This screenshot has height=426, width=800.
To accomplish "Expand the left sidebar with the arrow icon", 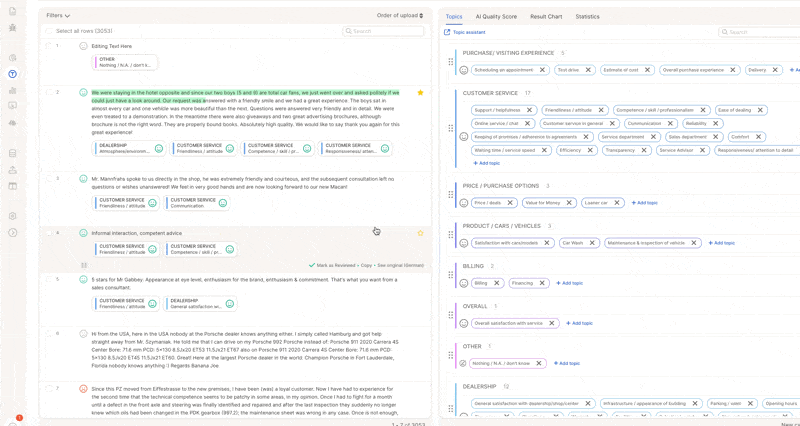I will click(x=13, y=233).
